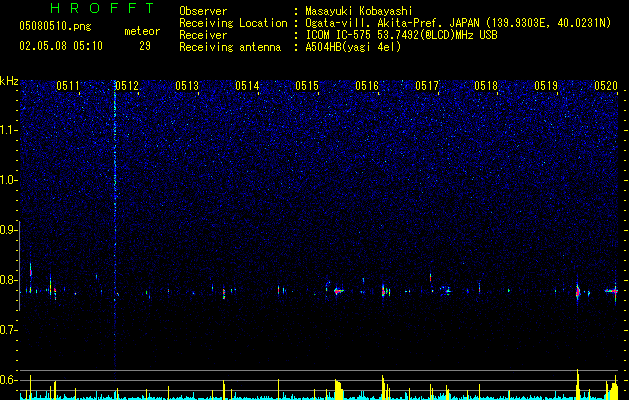The height and width of the screenshot is (400, 629).
Task: Click the Receiver label
Action: click(203, 35)
